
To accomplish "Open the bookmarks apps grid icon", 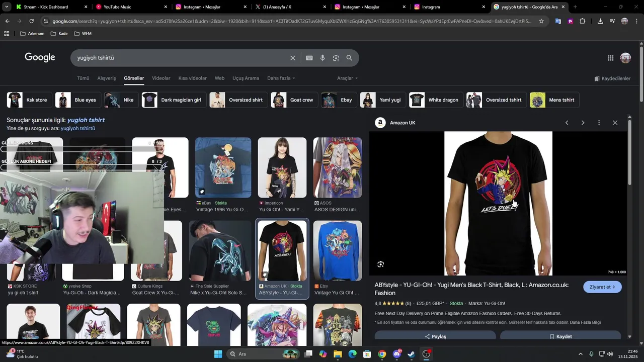I will click(x=7, y=33).
